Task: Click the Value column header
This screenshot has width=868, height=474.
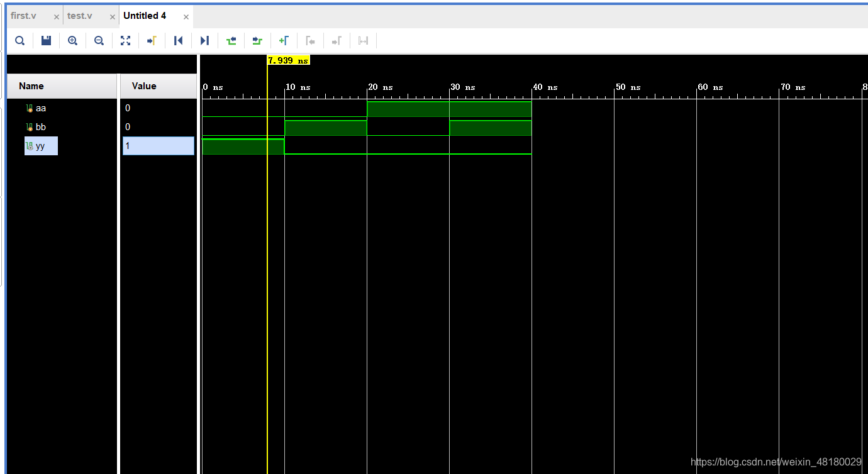Action: click(x=159, y=86)
